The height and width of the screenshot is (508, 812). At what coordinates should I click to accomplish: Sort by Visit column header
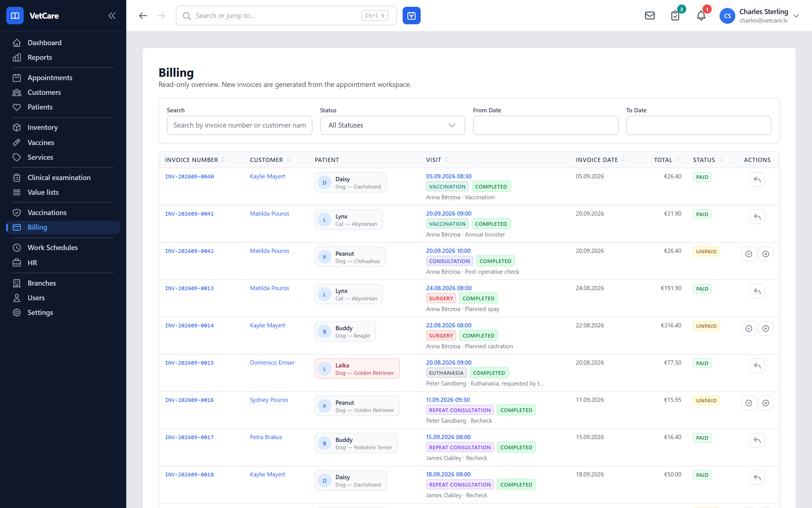pos(437,160)
